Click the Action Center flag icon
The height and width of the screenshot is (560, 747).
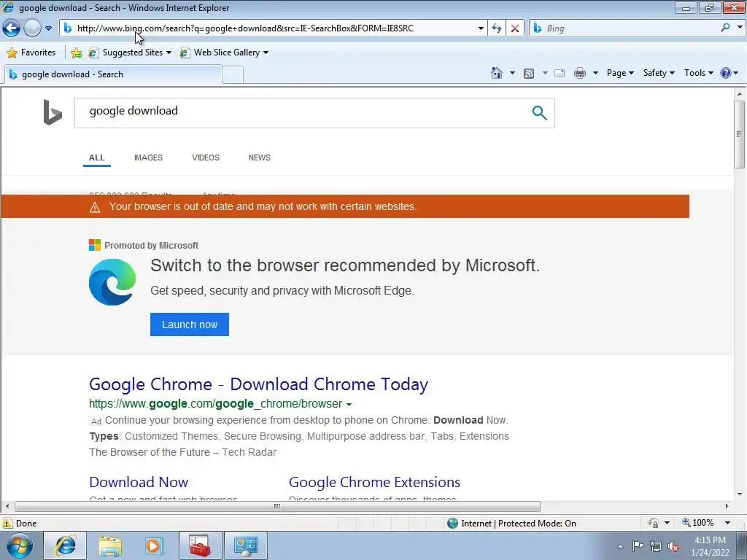click(638, 546)
